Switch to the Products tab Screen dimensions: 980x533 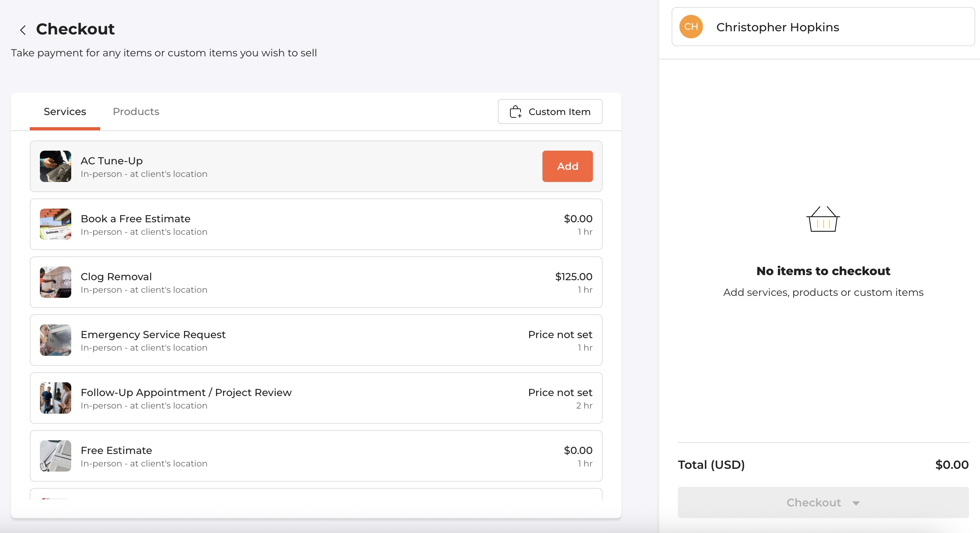(x=136, y=112)
